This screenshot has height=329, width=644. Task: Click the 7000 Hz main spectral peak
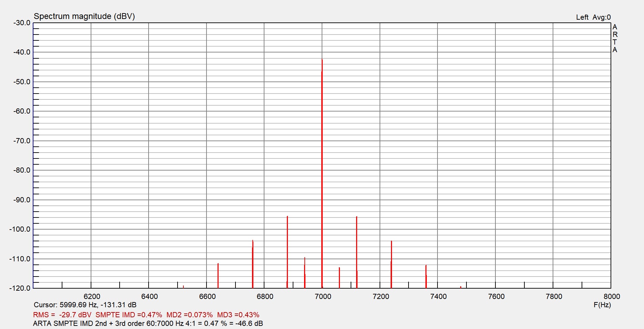pyautogui.click(x=322, y=173)
